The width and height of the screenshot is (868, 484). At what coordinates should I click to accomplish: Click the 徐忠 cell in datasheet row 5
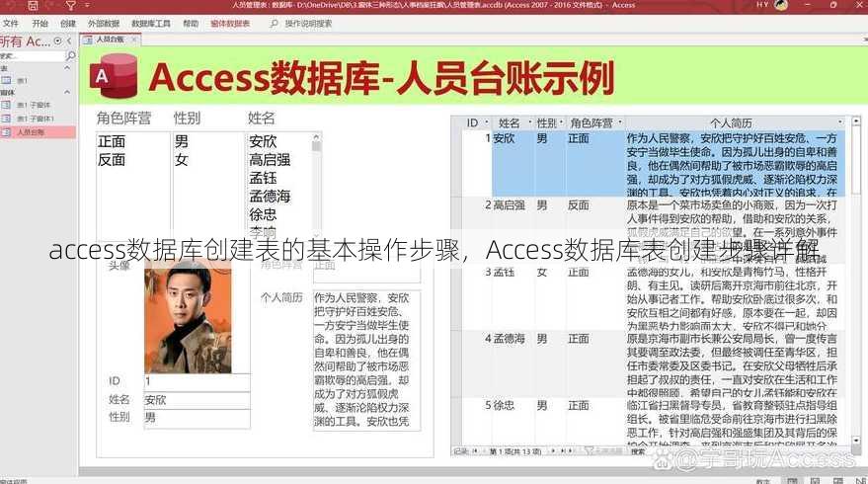(513, 421)
